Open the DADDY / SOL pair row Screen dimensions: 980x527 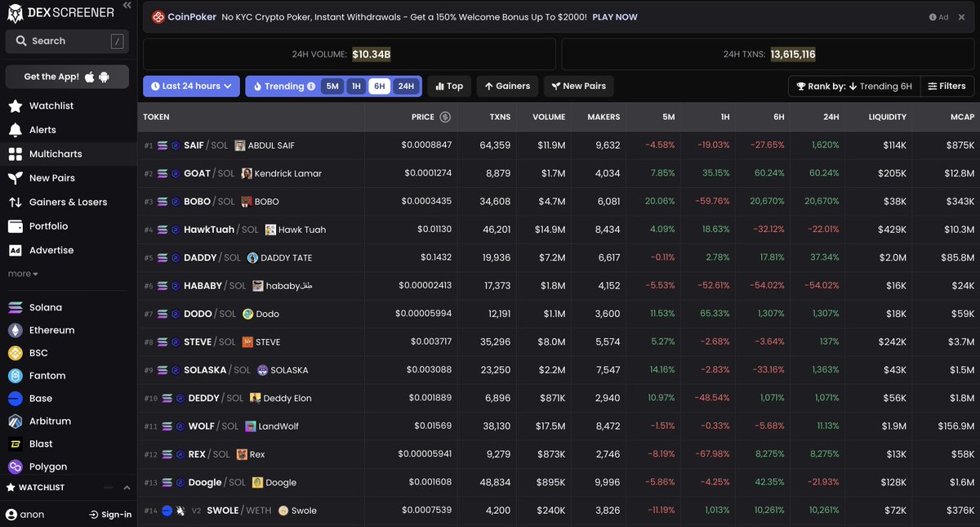(x=559, y=257)
